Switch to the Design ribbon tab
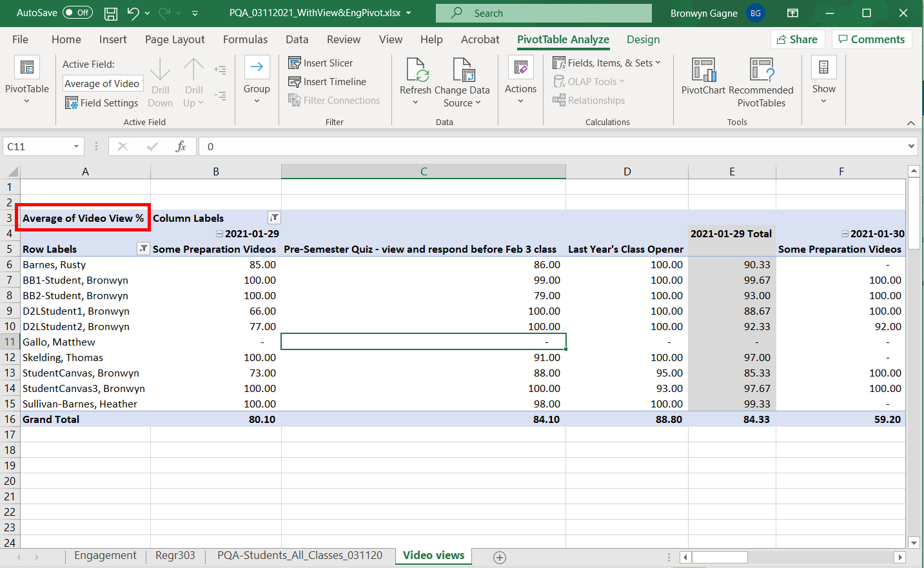 643,39
